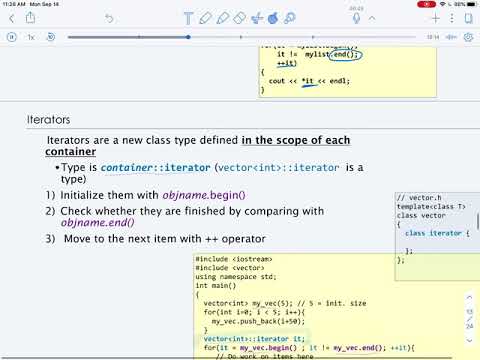Select the Text tool
This screenshot has width=480, height=360.
tap(188, 18)
